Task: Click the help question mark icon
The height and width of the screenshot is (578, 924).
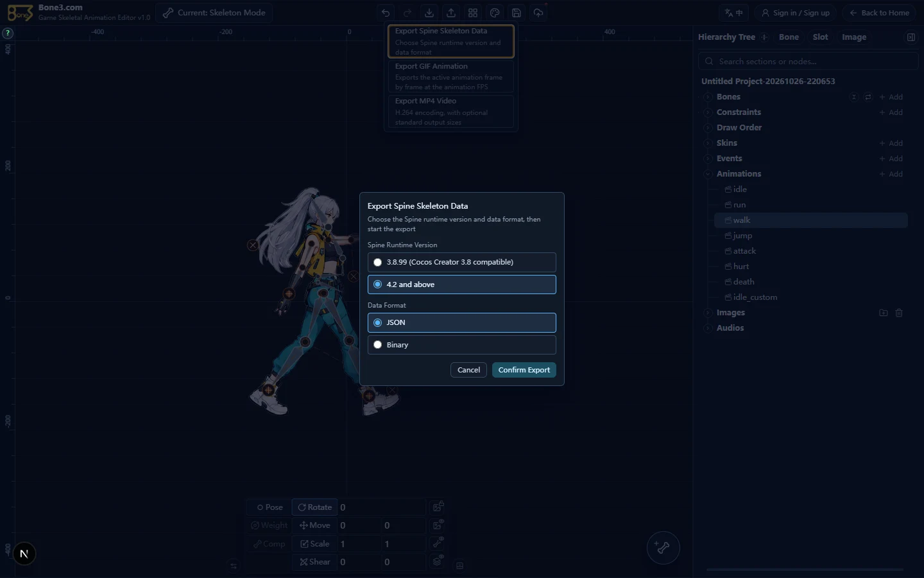Action: 8,33
